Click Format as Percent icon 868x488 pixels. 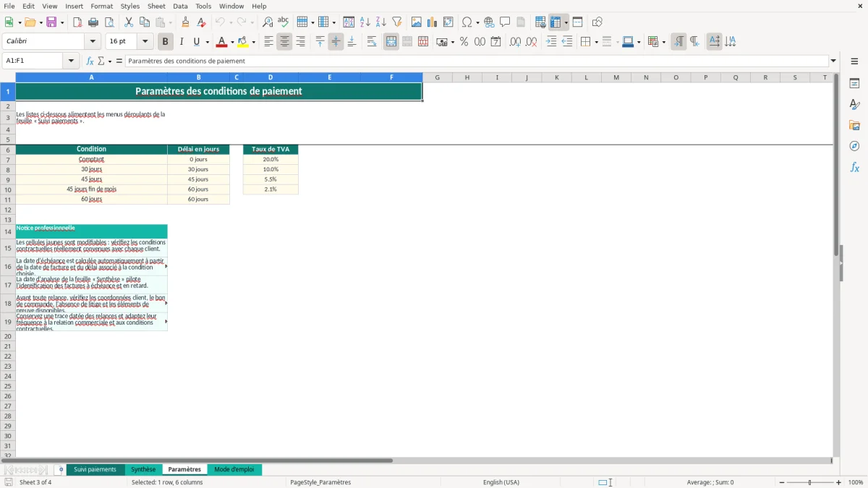coord(464,42)
